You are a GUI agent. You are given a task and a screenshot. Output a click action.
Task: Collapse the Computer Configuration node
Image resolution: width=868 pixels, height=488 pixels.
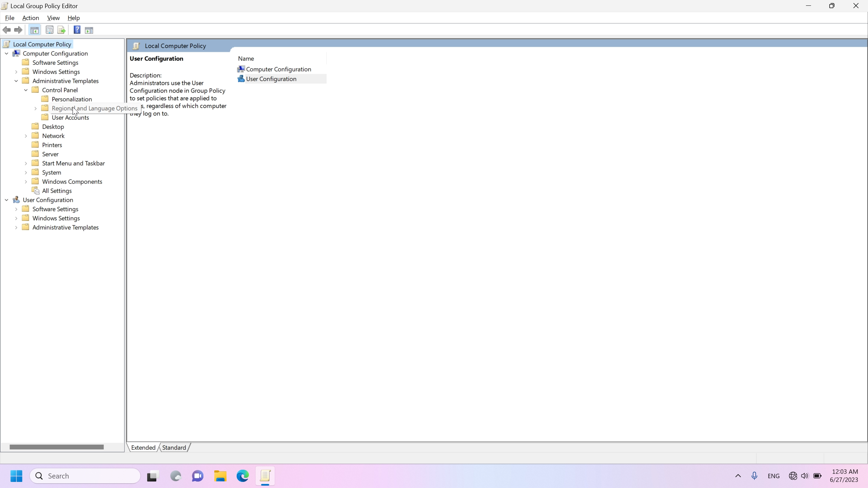(6, 54)
